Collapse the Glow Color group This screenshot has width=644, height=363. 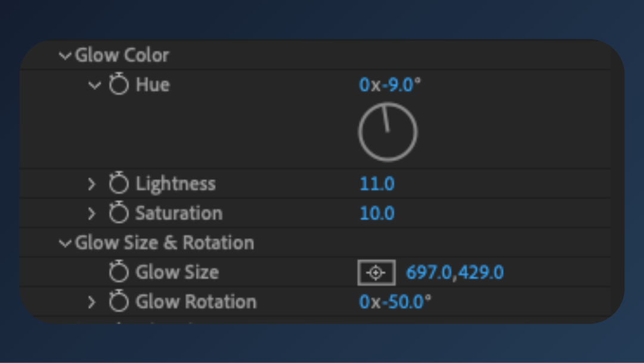65,56
